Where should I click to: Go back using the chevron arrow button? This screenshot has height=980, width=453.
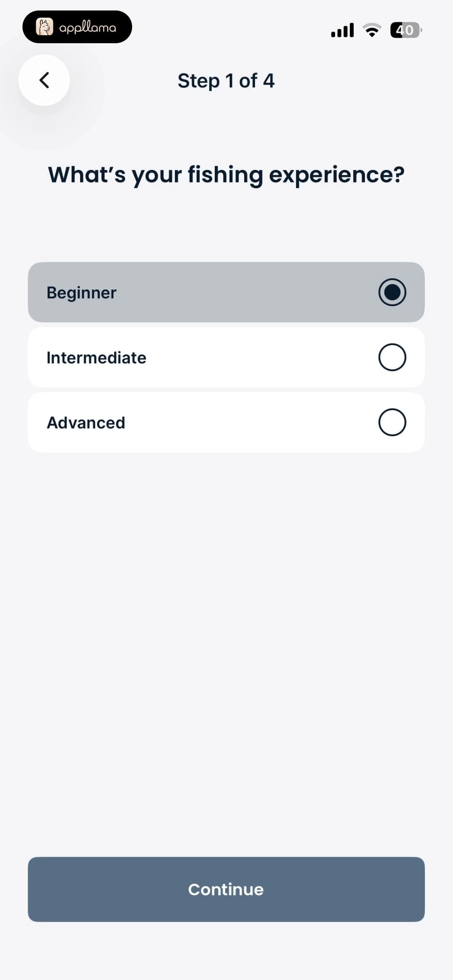44,80
